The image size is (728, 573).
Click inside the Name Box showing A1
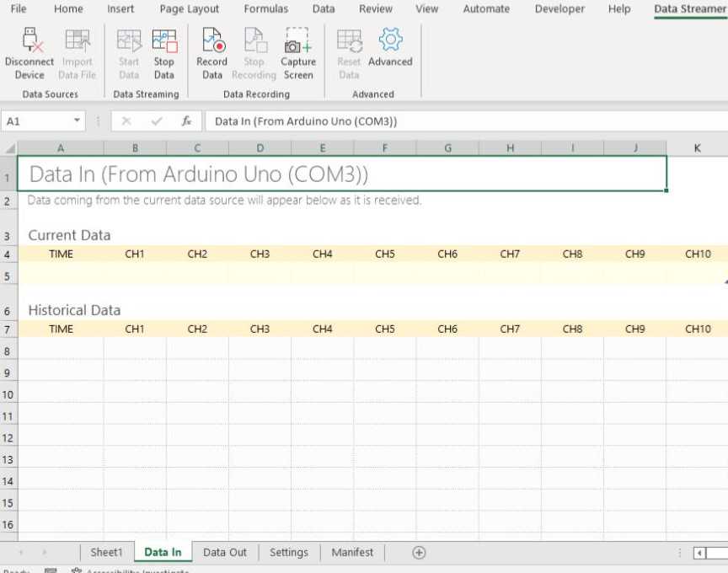pos(37,121)
